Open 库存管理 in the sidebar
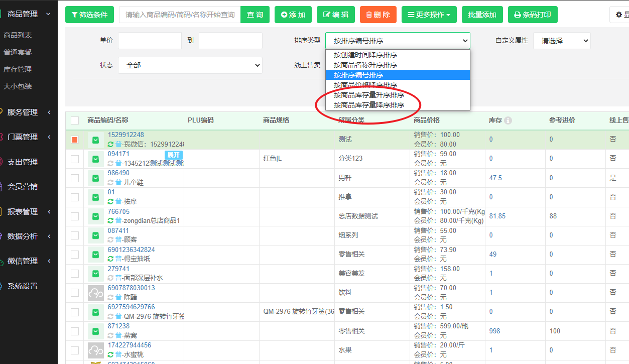Viewport: 629px width, 364px height. 18,69
